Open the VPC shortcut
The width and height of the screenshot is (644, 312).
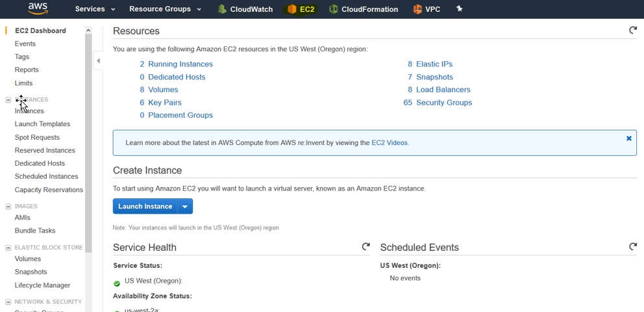[x=427, y=9]
